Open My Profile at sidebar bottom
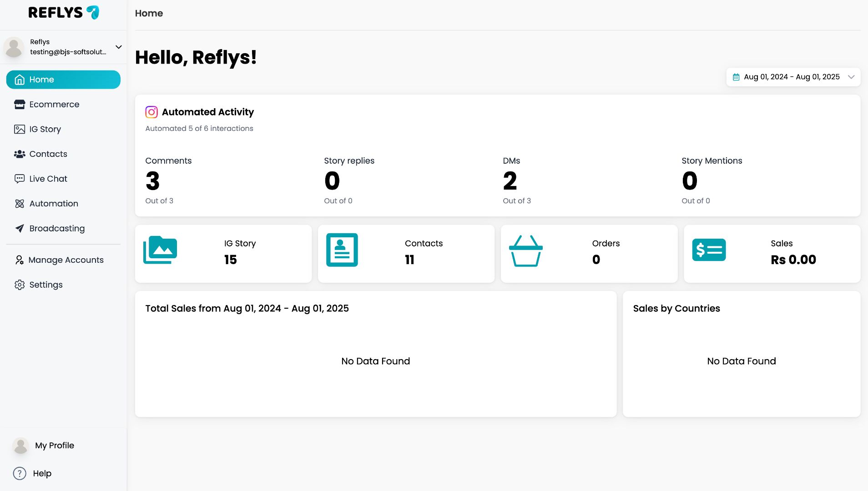Image resolution: width=868 pixels, height=491 pixels. click(x=54, y=445)
